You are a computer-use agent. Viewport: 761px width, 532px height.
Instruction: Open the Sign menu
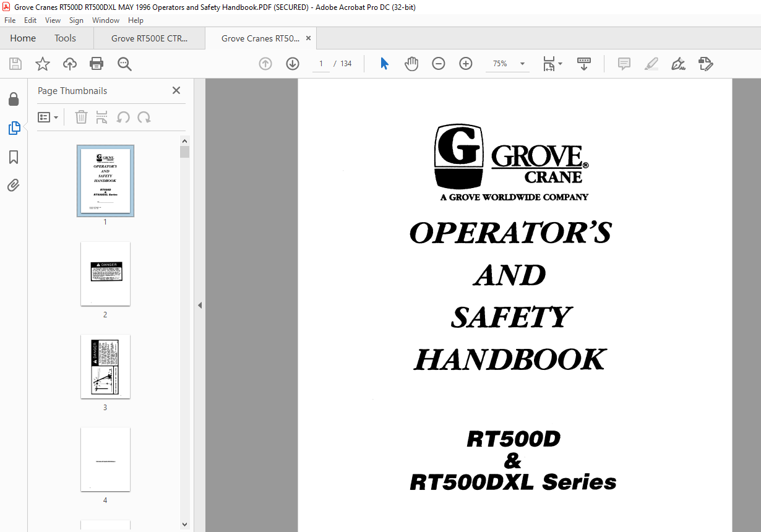pyautogui.click(x=76, y=20)
